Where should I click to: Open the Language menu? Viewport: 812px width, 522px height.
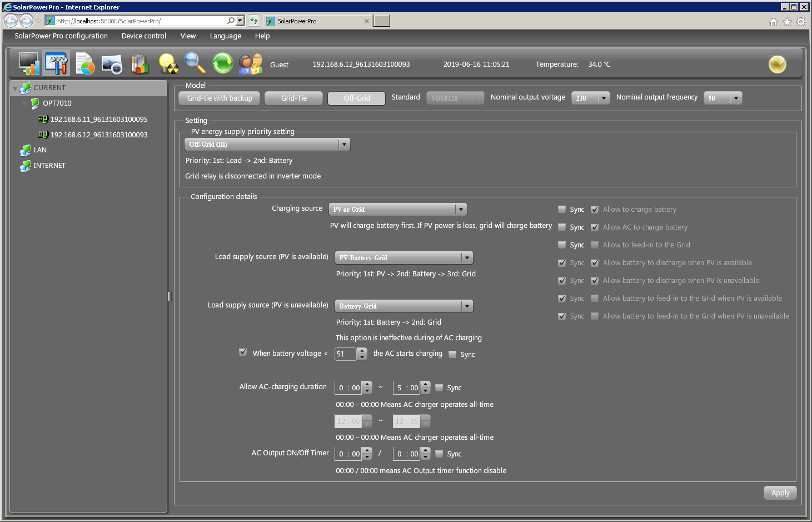(225, 36)
